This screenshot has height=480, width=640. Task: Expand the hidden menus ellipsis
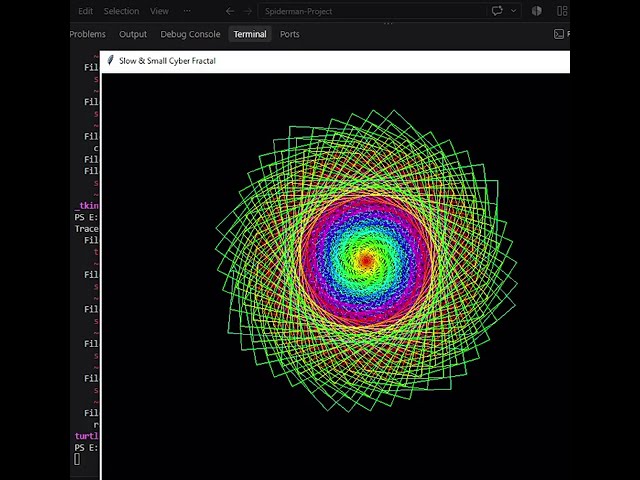[x=187, y=11]
